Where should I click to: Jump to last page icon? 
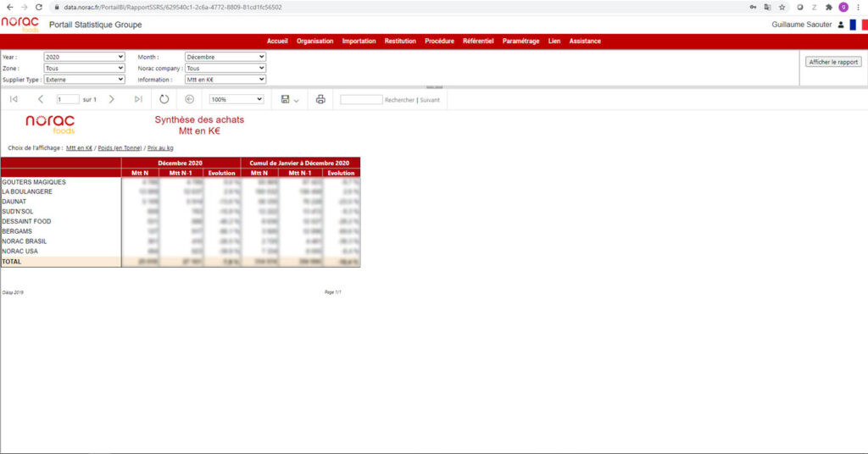[x=138, y=99]
